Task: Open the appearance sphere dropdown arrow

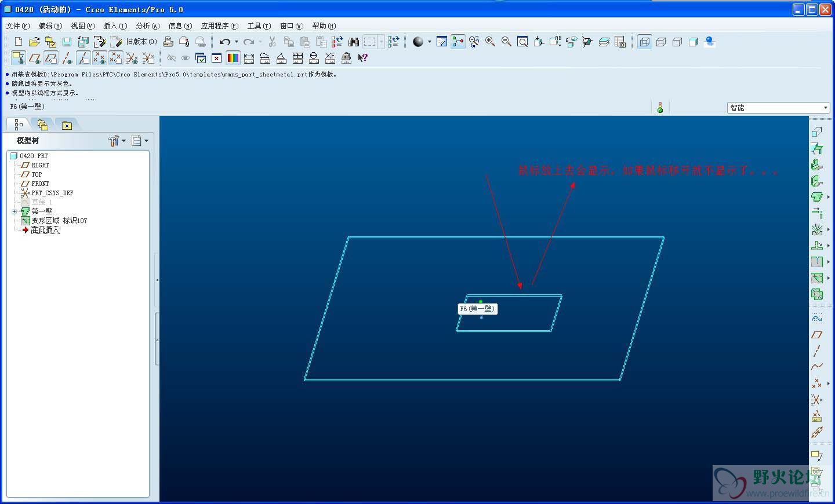Action: [429, 42]
